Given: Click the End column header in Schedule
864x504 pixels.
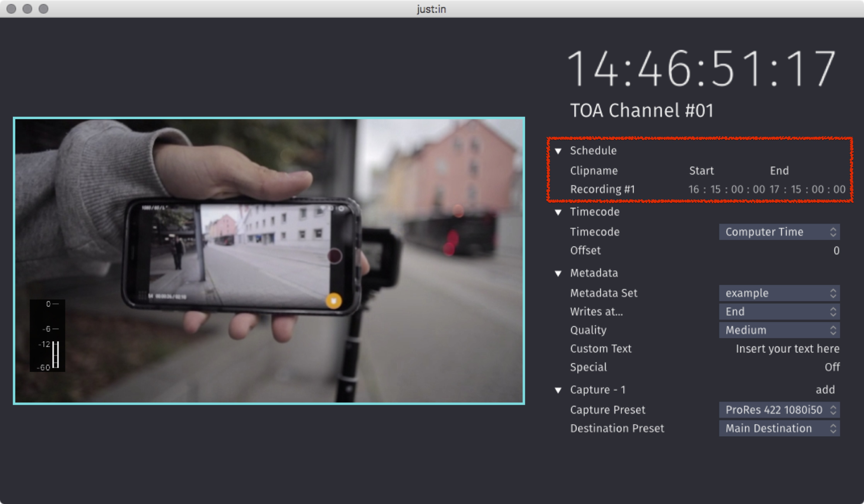Looking at the screenshot, I should pos(779,171).
